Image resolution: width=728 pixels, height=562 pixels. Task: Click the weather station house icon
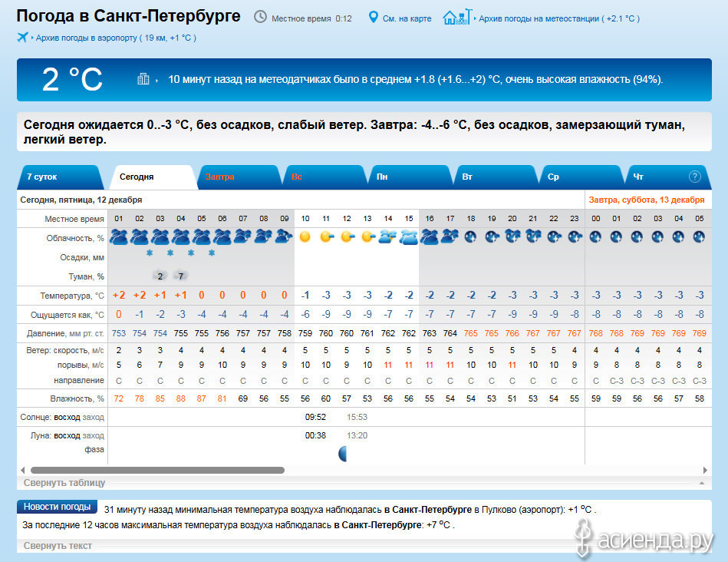453,17
